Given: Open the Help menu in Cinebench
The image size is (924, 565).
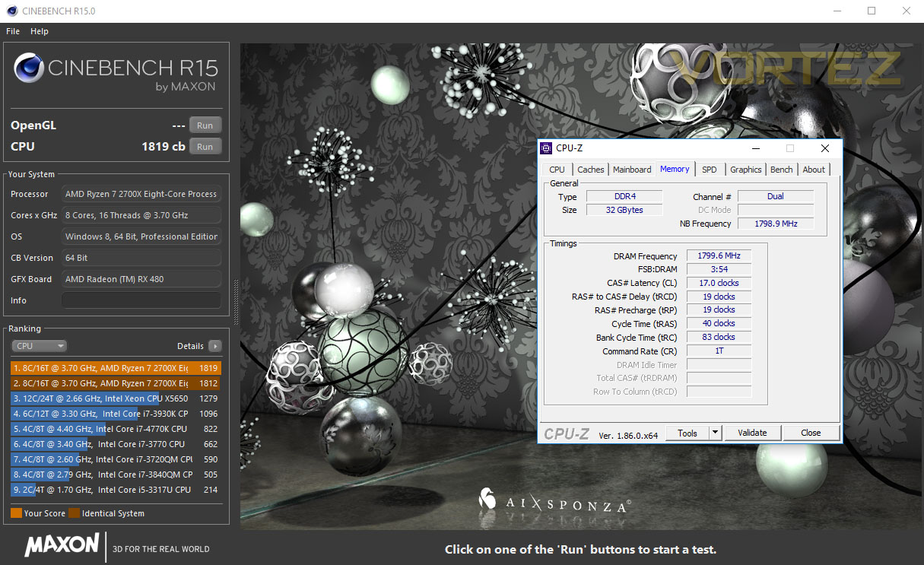Looking at the screenshot, I should [40, 31].
